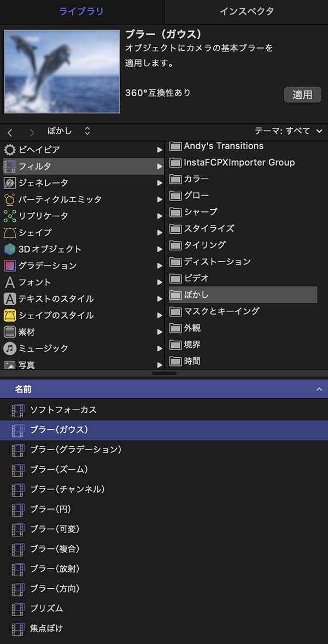This screenshot has height=644, width=328.
Task: Click the ミュージック note icon
Action: coord(10,348)
